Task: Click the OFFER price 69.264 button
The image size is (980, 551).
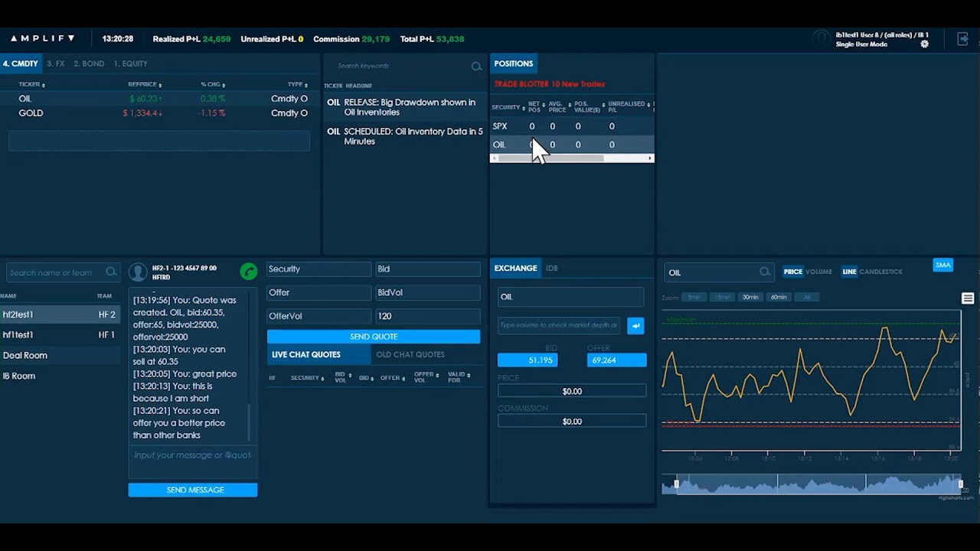Action: 616,360
